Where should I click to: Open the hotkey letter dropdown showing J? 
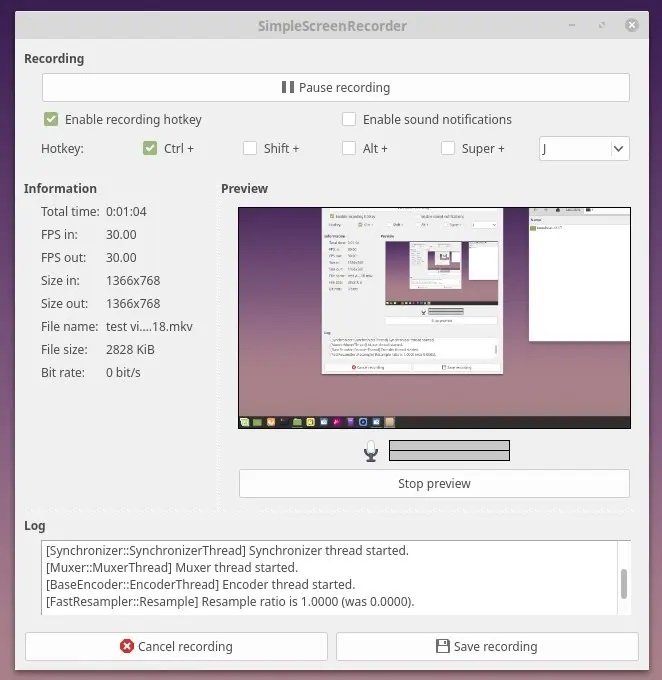tap(584, 149)
